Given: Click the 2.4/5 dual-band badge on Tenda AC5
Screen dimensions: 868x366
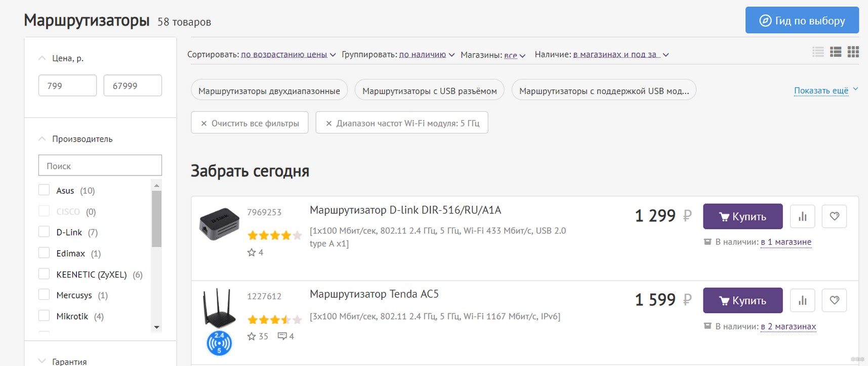Looking at the screenshot, I should coord(219,343).
